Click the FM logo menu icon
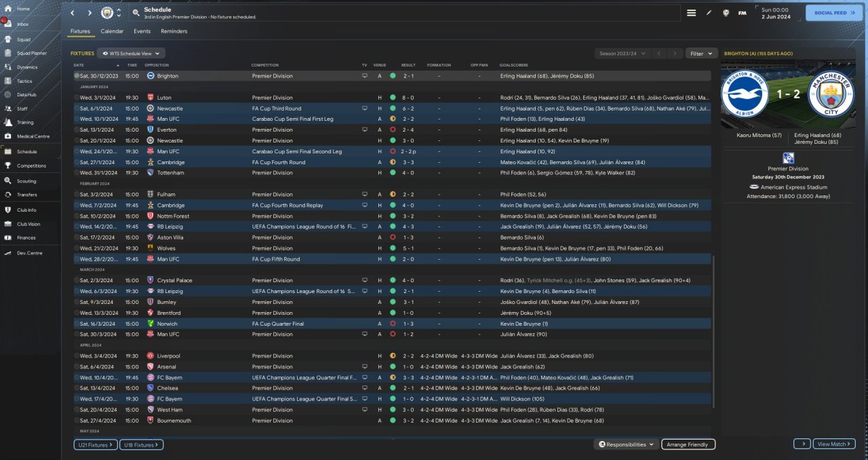Screen dimensions: 868x460 click(x=742, y=13)
